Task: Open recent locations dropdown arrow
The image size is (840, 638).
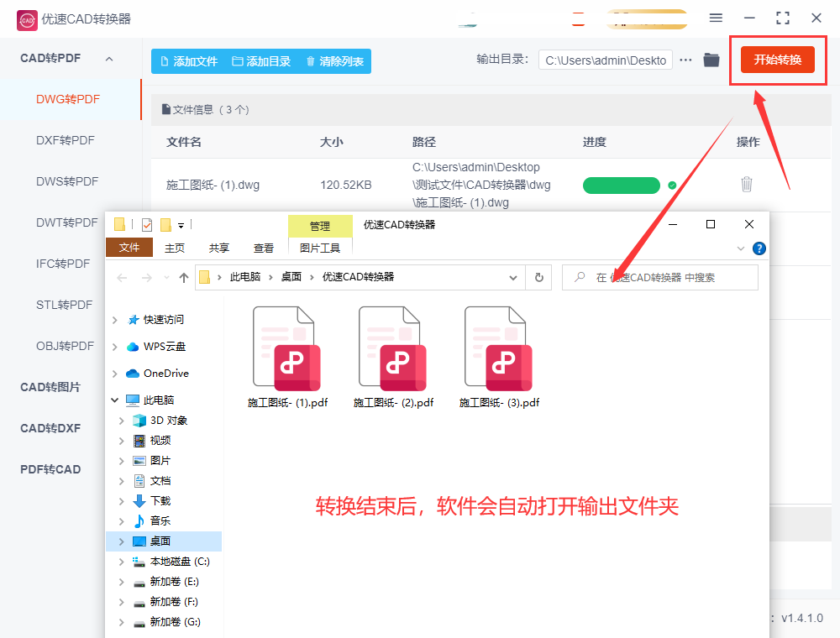Action: (166, 277)
